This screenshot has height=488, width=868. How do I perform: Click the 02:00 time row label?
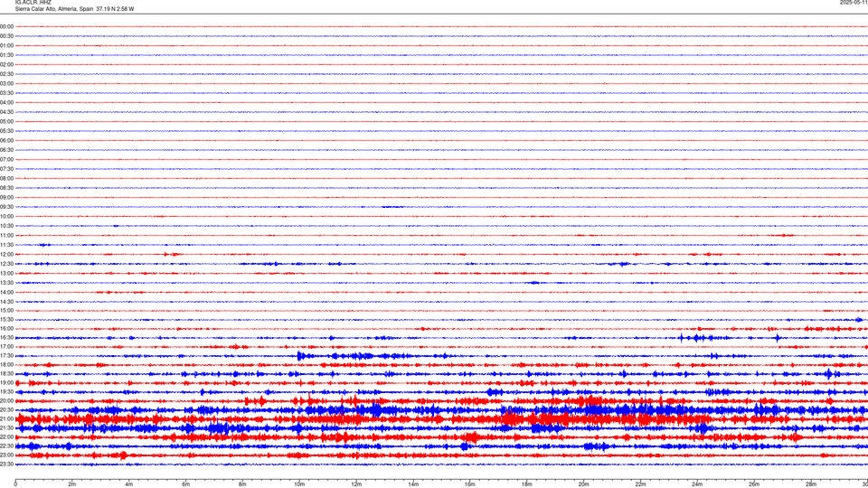pos(6,64)
